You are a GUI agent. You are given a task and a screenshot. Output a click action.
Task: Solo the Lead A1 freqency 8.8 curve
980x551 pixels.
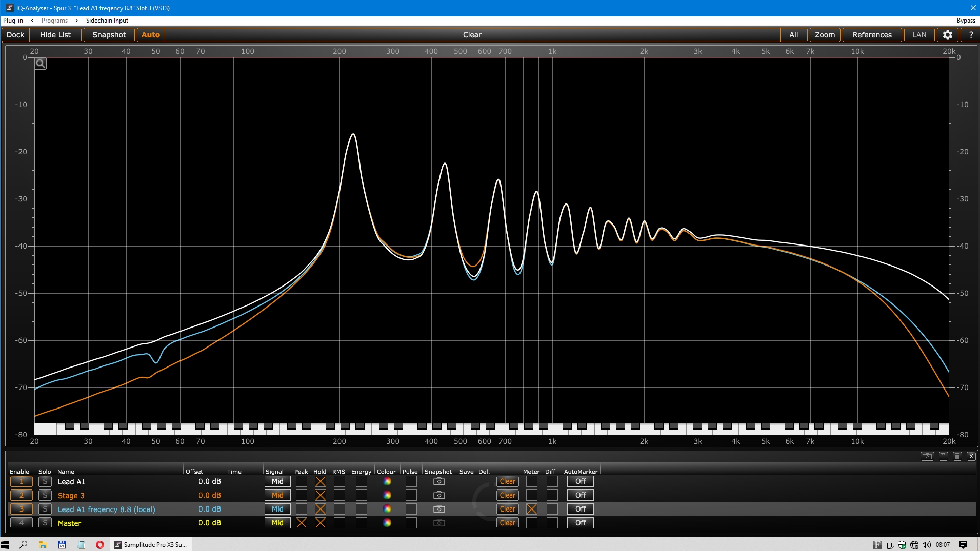click(45, 509)
